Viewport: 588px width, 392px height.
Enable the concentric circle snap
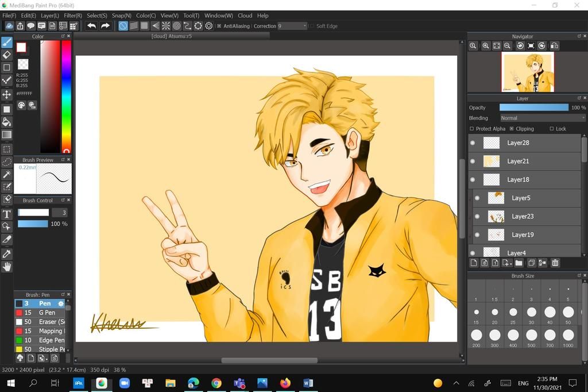(x=177, y=26)
